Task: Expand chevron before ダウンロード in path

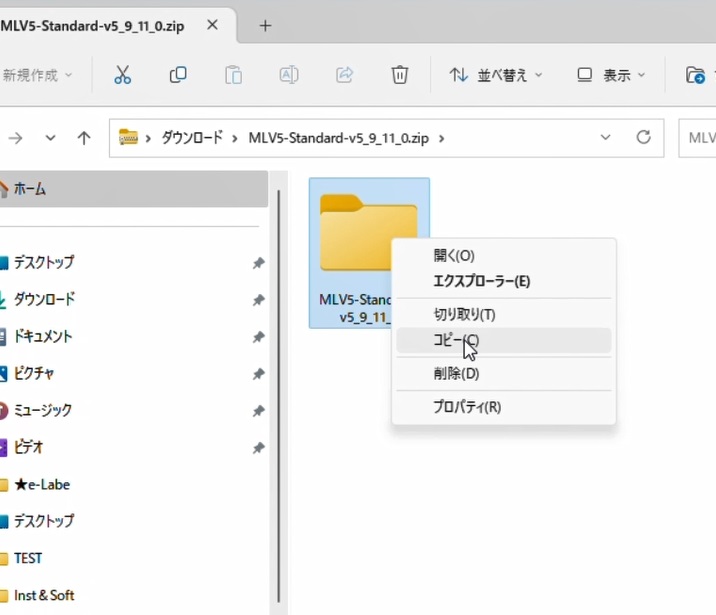Action: 148,138
